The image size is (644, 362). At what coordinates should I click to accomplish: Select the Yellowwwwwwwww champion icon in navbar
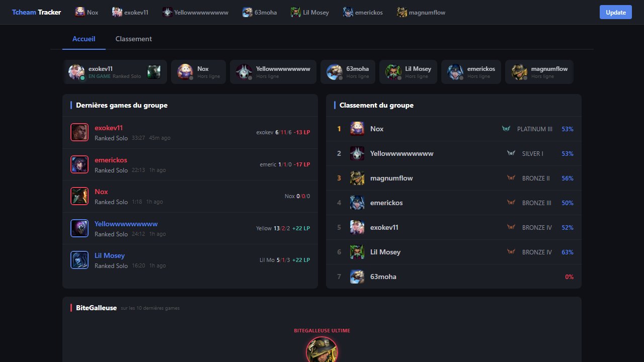point(168,12)
